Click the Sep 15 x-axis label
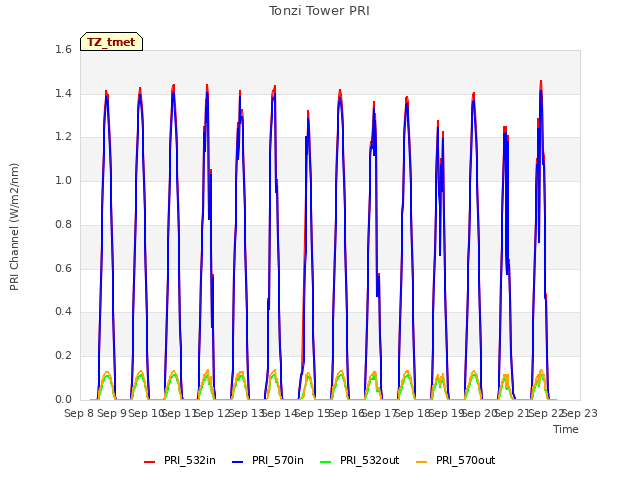Image resolution: width=640 pixels, height=480 pixels. tap(312, 413)
